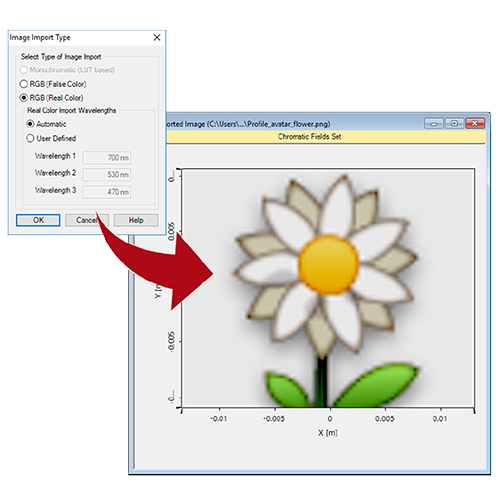This screenshot has width=500, height=500.
Task: Minimize the imported image window
Action: click(434, 123)
